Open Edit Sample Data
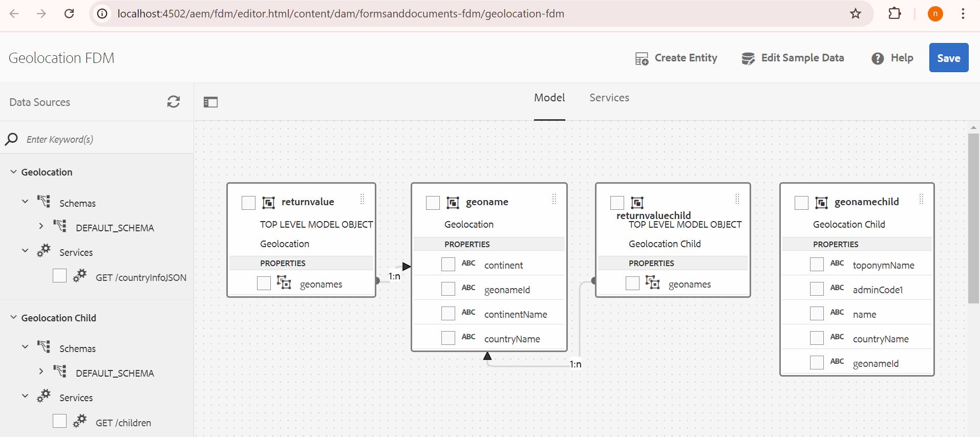 point(793,58)
